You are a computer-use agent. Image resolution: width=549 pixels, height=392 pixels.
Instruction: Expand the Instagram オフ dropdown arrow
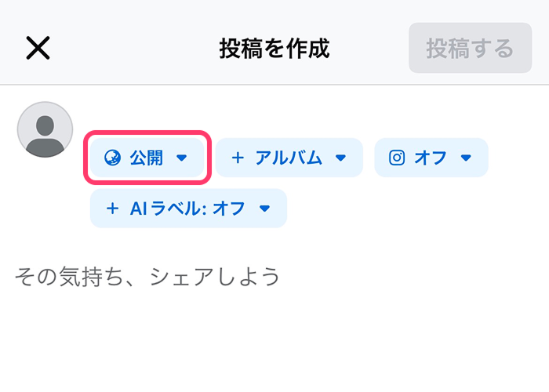[466, 158]
